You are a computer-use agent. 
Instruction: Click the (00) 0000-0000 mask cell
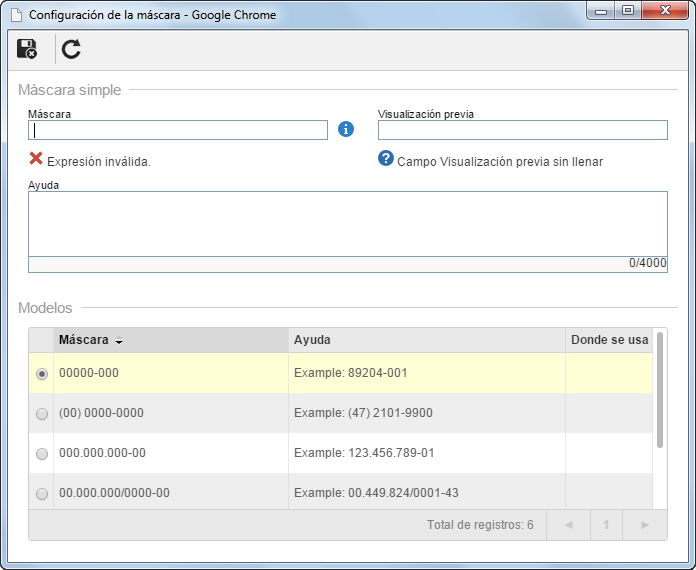point(171,413)
